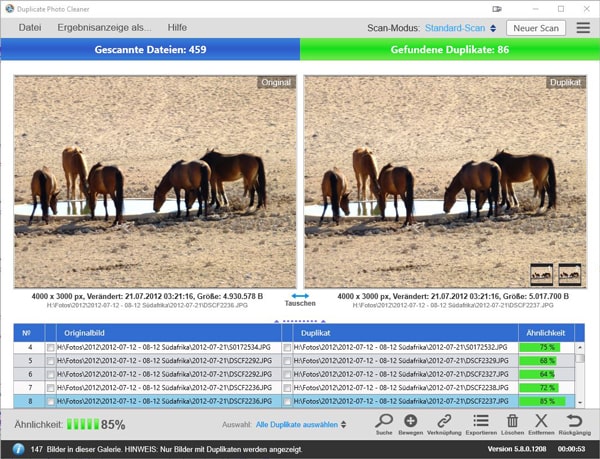This screenshot has height=459, width=600.
Task: Toggle the original checkbox in row 6
Action: click(51, 374)
